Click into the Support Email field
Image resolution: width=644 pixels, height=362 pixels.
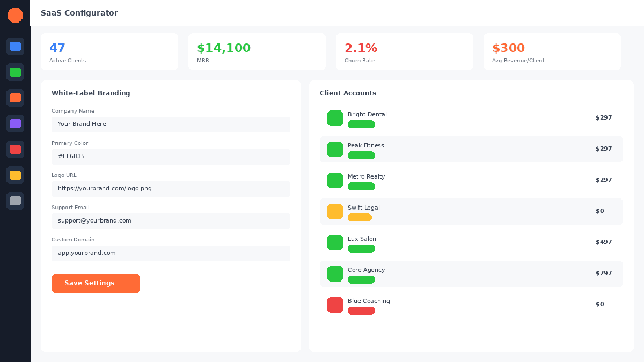pos(171,221)
